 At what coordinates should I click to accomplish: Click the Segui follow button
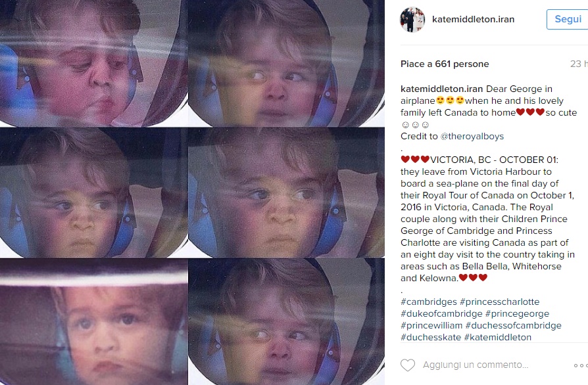tap(568, 19)
